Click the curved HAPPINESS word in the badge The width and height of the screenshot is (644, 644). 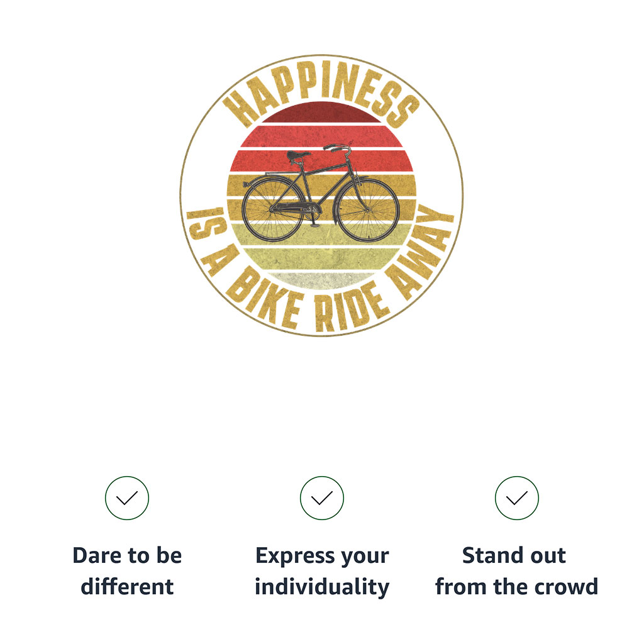coord(321,92)
